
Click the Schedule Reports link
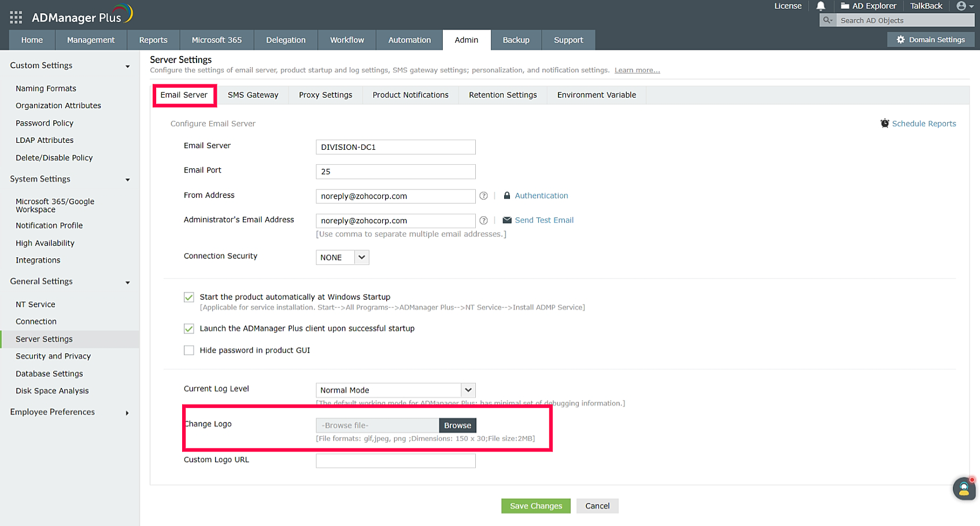(924, 124)
